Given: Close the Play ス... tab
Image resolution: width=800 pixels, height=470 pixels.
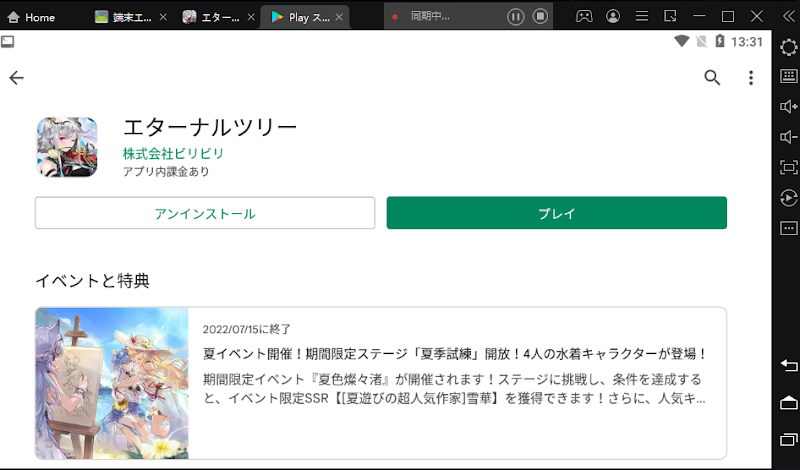Looking at the screenshot, I should (339, 17).
